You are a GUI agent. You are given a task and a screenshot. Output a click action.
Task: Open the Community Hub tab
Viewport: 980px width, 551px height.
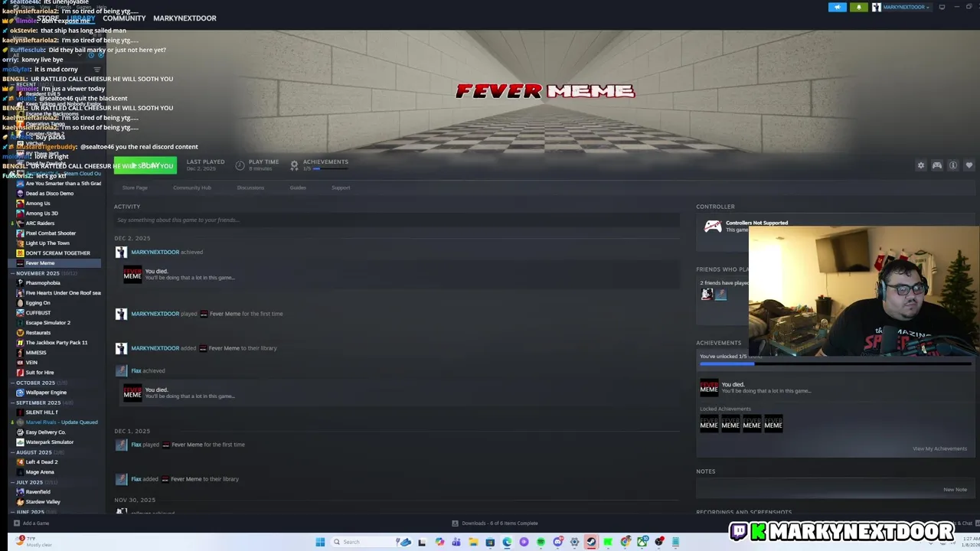pos(191,187)
